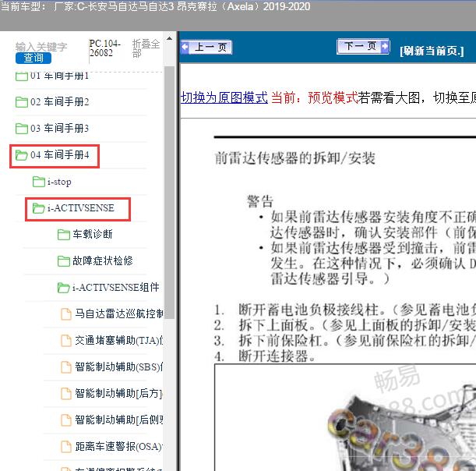Click the left arrow on 上一页 button

pyautogui.click(x=185, y=47)
